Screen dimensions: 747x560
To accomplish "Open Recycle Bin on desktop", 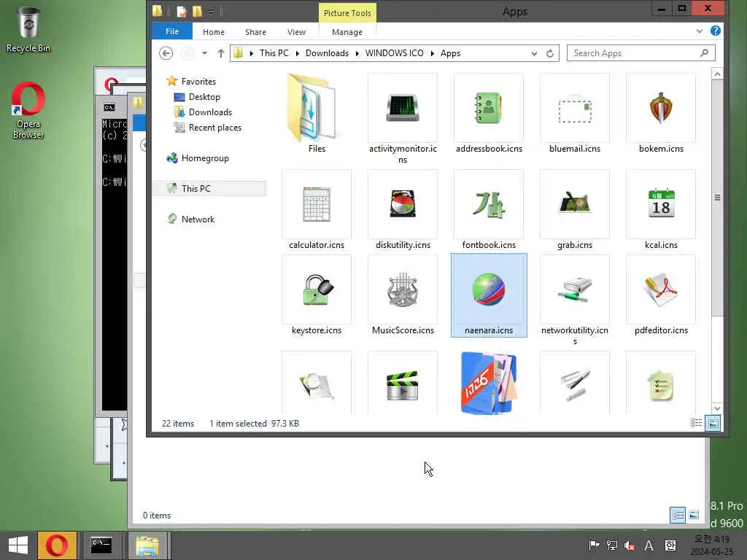I will (x=28, y=29).
